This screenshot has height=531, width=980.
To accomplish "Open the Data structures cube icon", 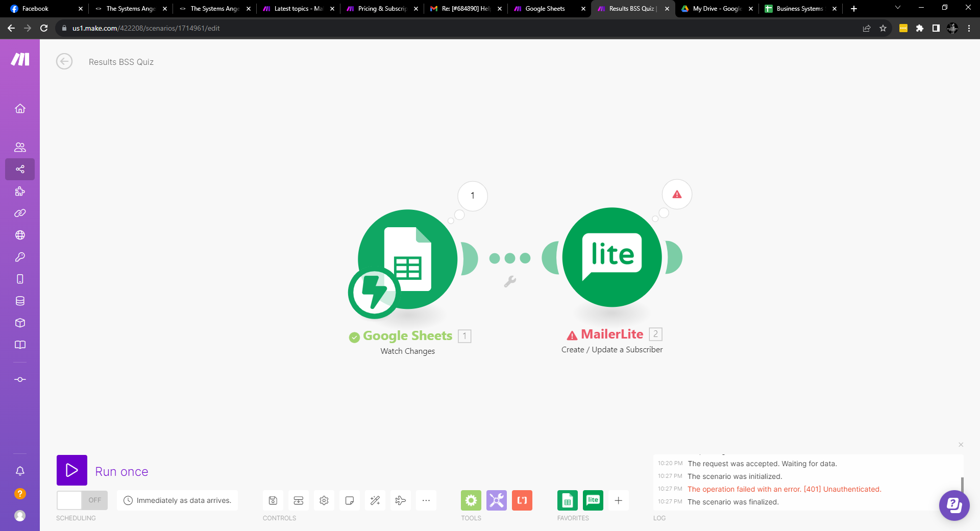I will click(20, 323).
